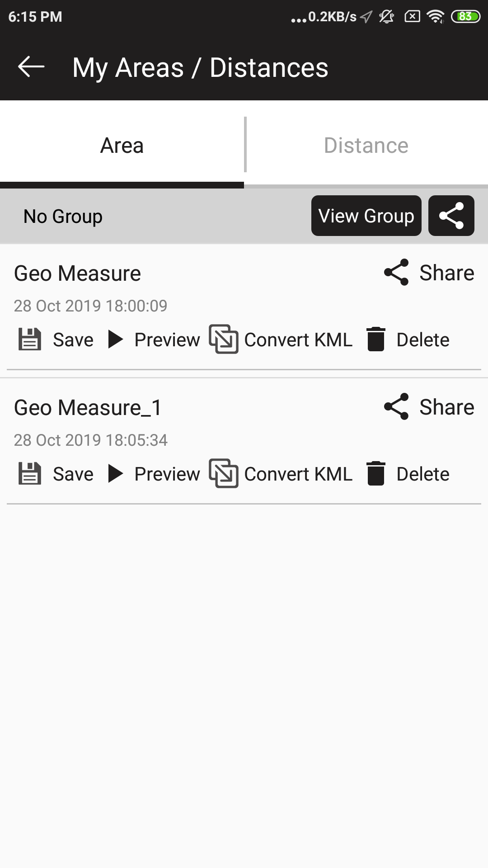Tap the Convert KML label for Geo Measure_1
Image resolution: width=488 pixels, height=868 pixels.
click(x=298, y=474)
